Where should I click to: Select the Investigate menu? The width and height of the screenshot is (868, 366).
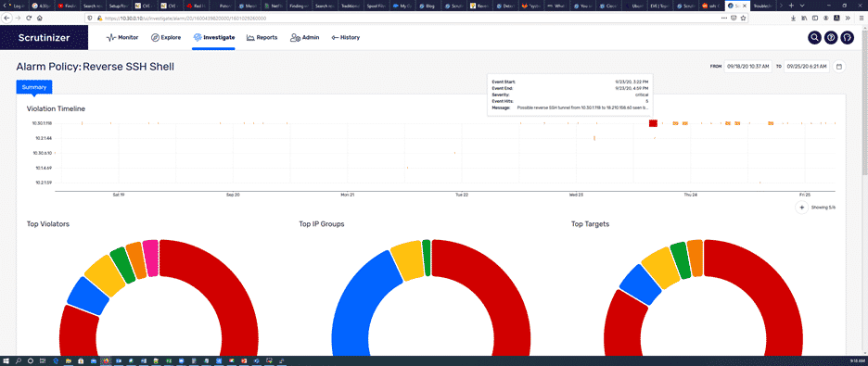click(213, 38)
